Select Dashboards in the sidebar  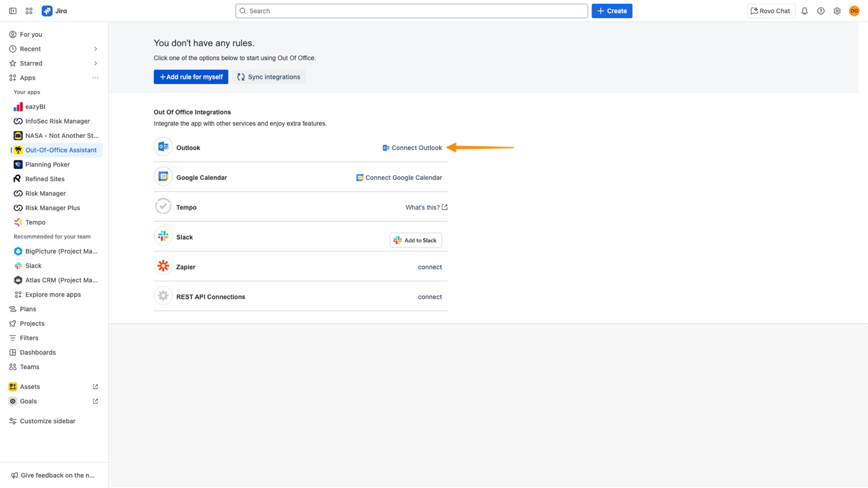38,353
